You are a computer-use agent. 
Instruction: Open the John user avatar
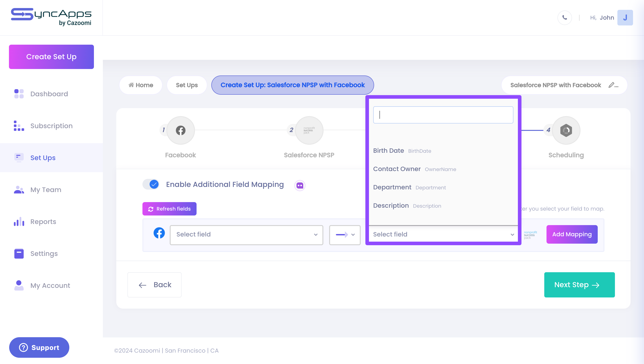[625, 17]
